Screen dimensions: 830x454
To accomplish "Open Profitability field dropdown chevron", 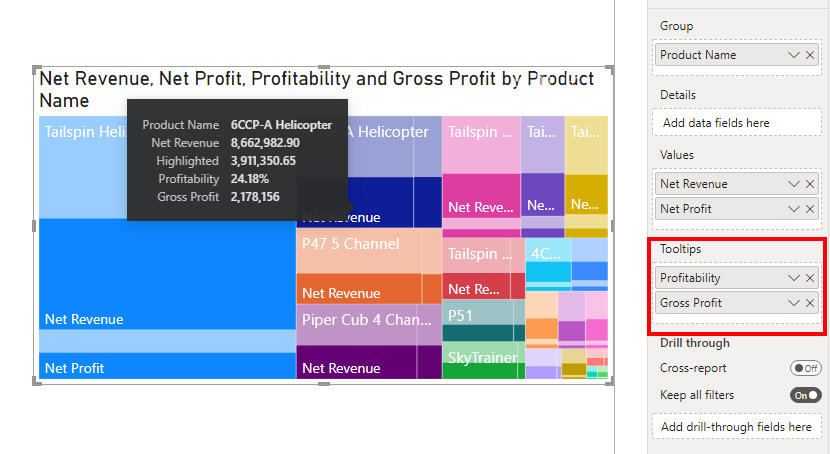I will click(x=794, y=278).
